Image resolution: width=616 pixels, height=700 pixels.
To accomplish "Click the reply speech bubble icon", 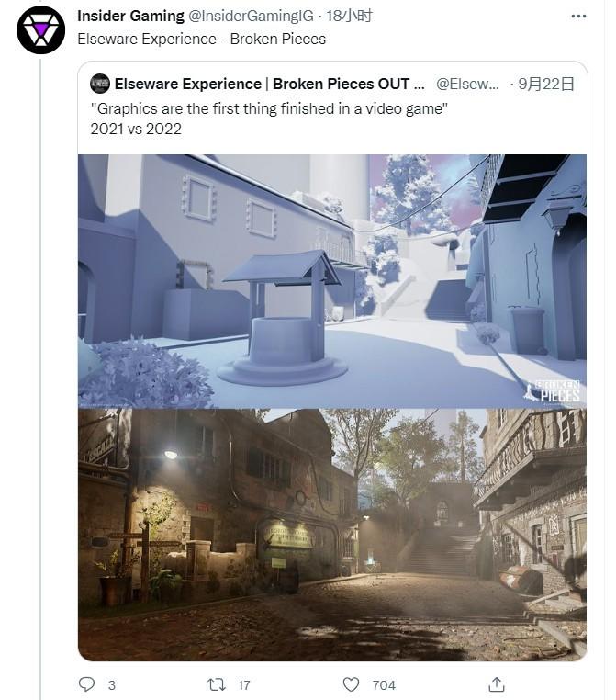I will click(86, 684).
